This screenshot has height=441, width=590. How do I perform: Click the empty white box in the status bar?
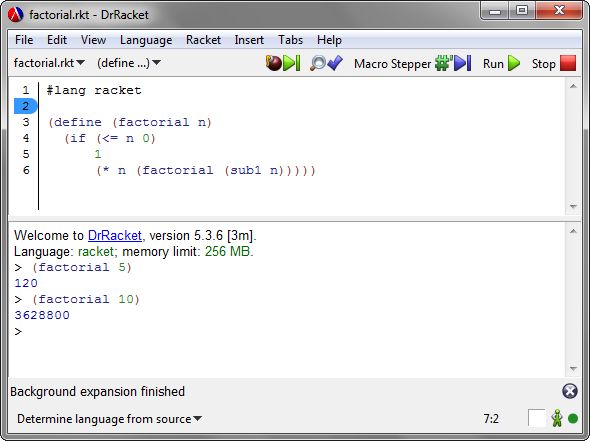click(x=537, y=418)
